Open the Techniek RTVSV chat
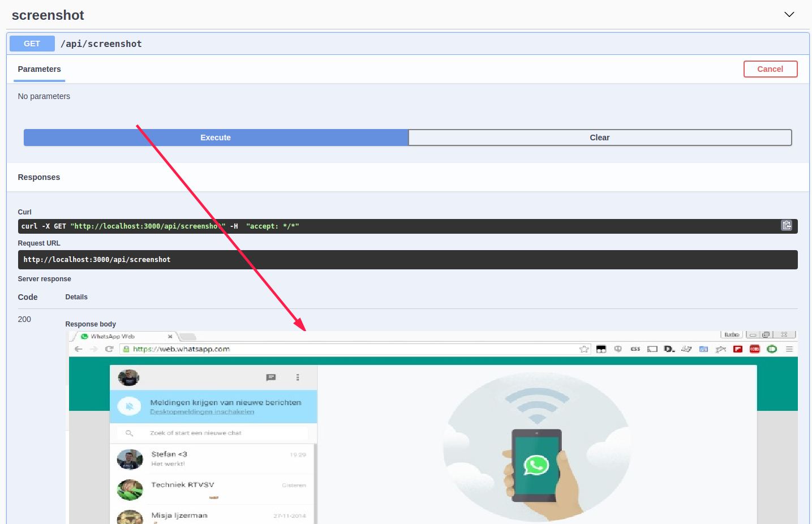 (x=212, y=489)
